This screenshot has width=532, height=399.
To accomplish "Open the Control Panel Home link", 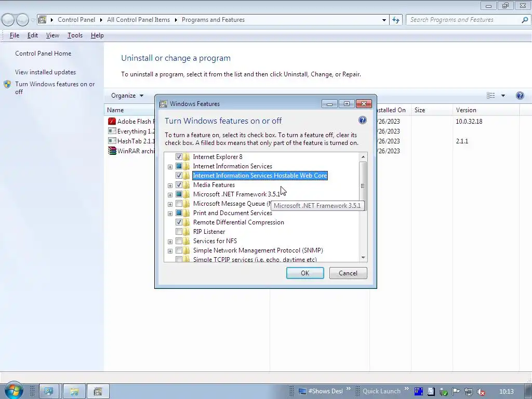I will click(43, 54).
